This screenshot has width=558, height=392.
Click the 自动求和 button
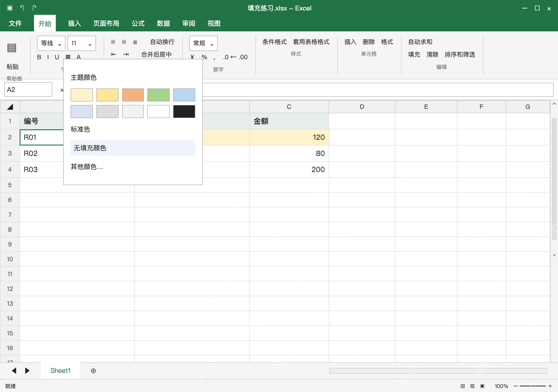point(420,42)
